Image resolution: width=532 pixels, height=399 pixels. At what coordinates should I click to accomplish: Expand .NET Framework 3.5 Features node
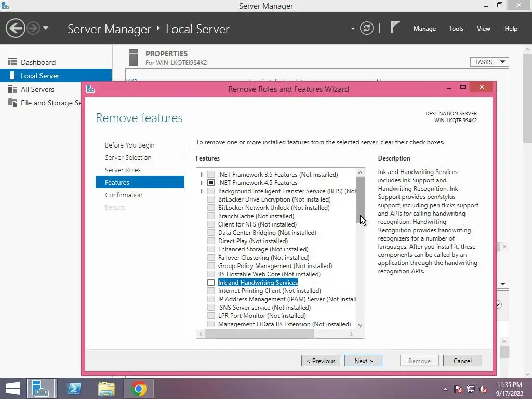(x=202, y=175)
